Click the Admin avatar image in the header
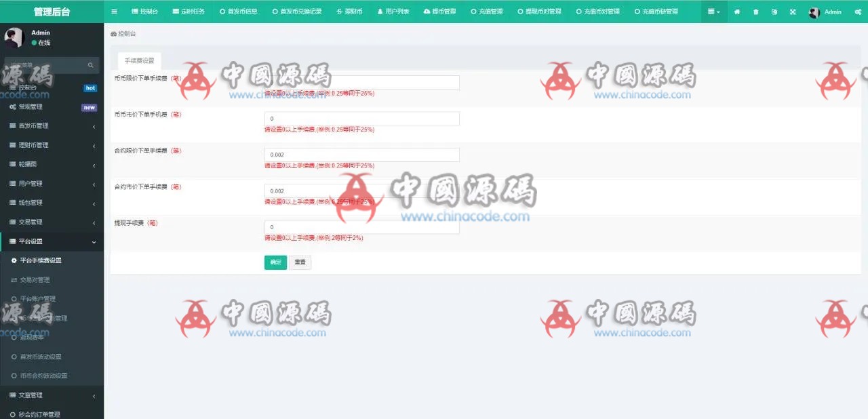 814,12
